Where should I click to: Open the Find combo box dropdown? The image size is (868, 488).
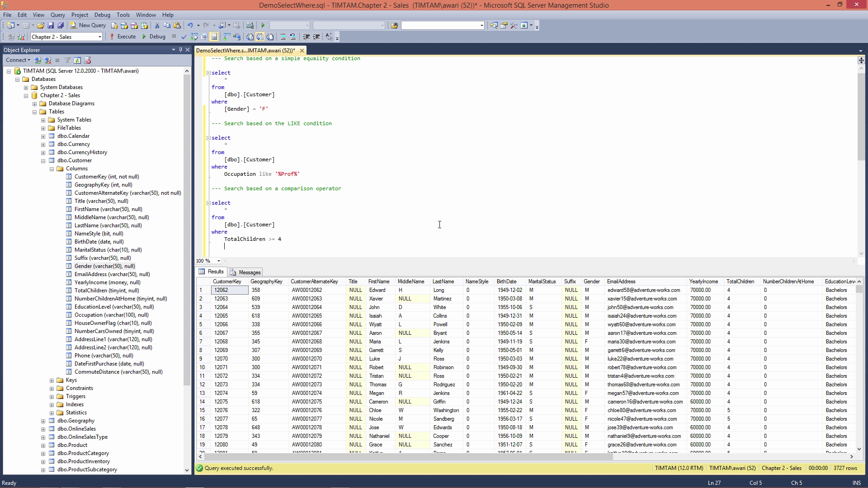(481, 26)
